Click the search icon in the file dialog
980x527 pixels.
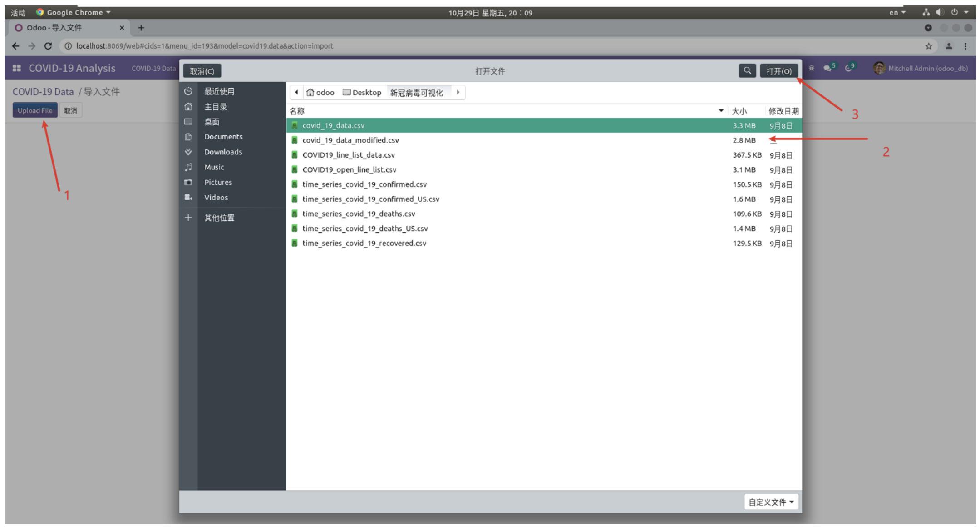tap(747, 71)
